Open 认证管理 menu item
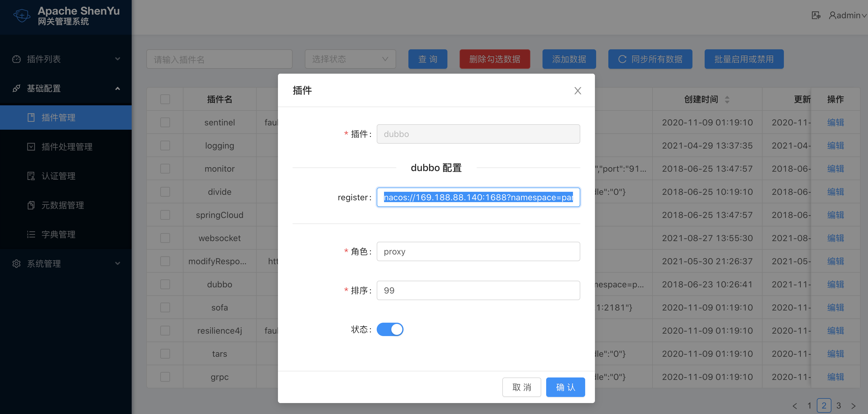This screenshot has height=414, width=868. 66,176
